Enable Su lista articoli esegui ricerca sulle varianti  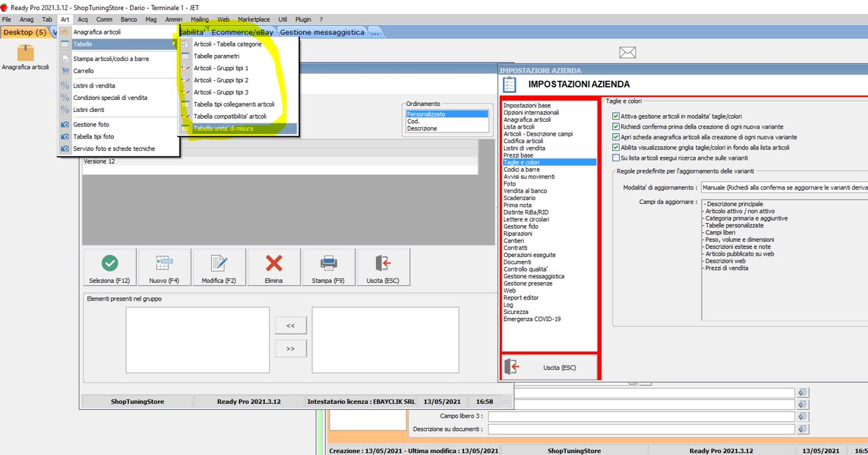coord(616,158)
